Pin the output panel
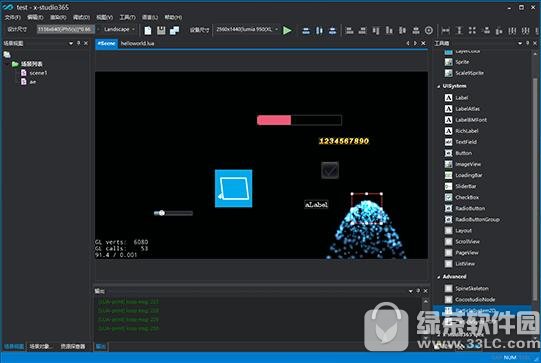Viewport: 541px width, 363px height. 418,291
